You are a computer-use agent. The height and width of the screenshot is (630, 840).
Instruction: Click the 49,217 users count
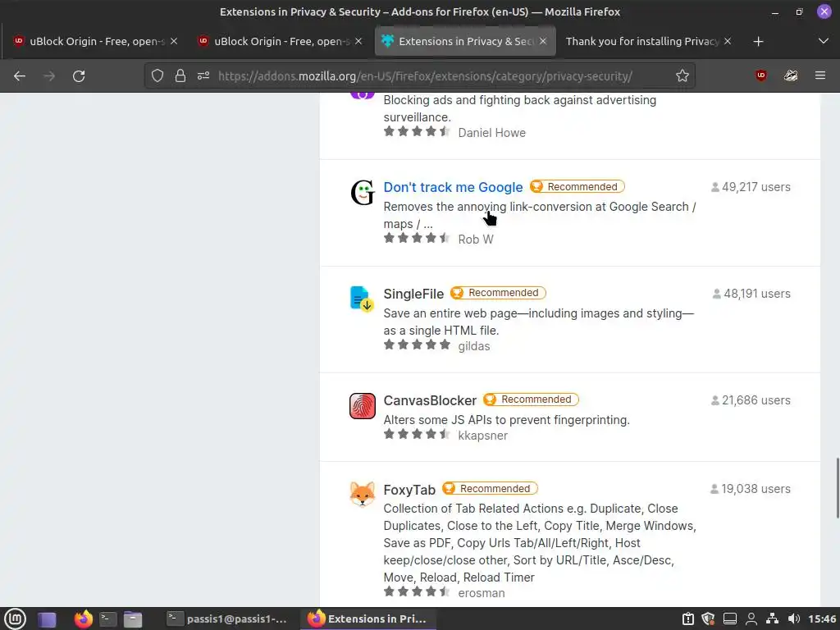pos(751,187)
